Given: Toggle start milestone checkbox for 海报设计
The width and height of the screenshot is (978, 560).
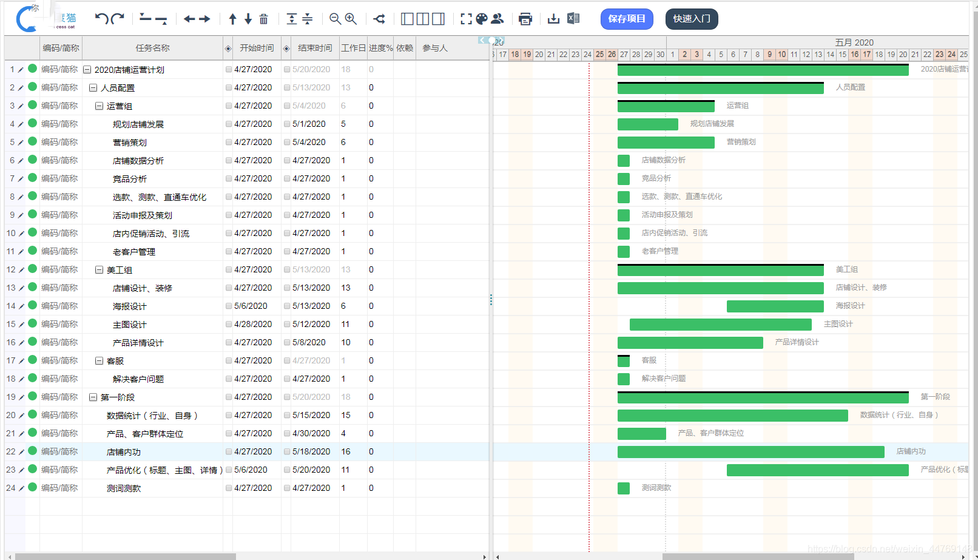Looking at the screenshot, I should (229, 306).
